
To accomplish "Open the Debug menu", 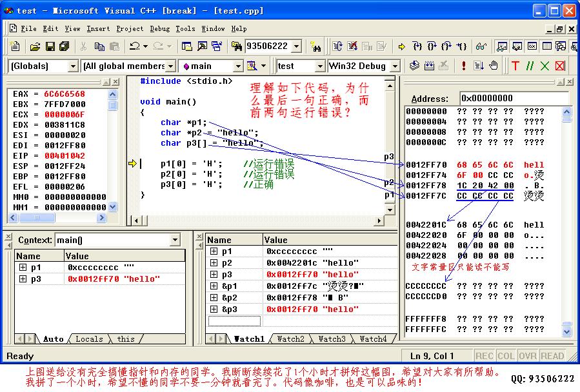I will coord(160,28).
